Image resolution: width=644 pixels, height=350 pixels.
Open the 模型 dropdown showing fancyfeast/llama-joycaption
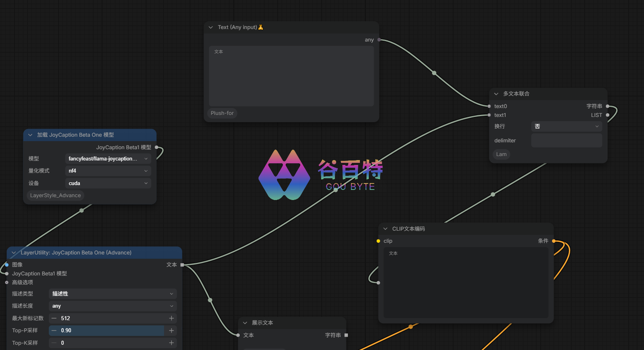coord(108,159)
